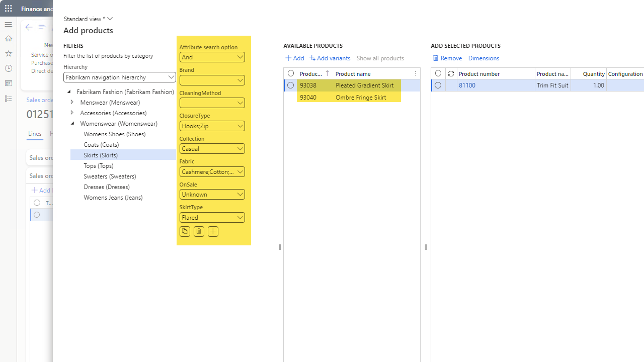
Task: Click the back arrow in sales order page
Action: [x=29, y=27]
